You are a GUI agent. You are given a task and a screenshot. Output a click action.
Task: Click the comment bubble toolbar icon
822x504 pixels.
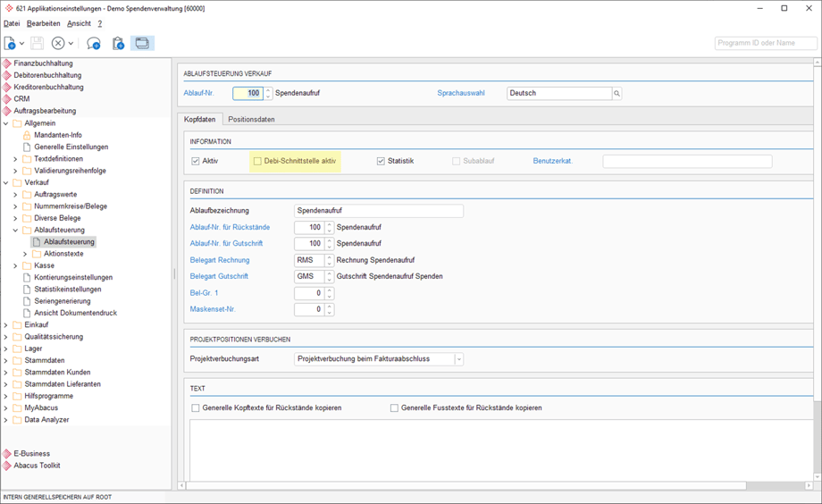click(93, 43)
